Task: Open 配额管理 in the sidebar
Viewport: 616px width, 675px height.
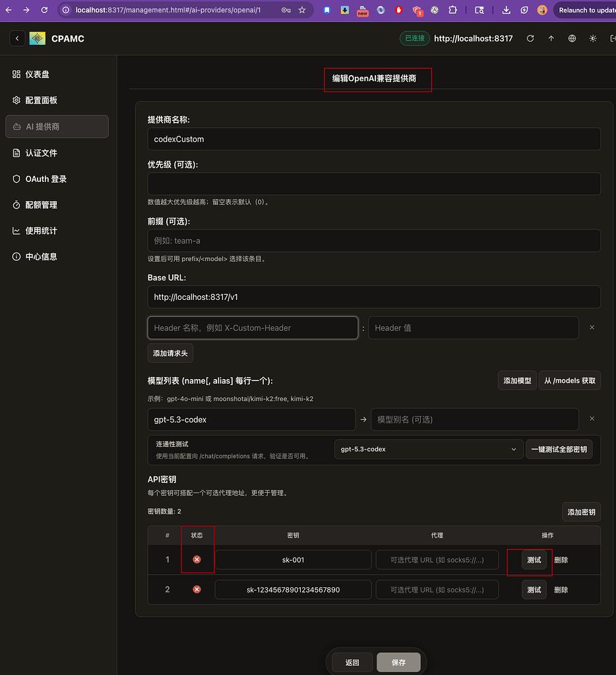Action: coord(57,205)
